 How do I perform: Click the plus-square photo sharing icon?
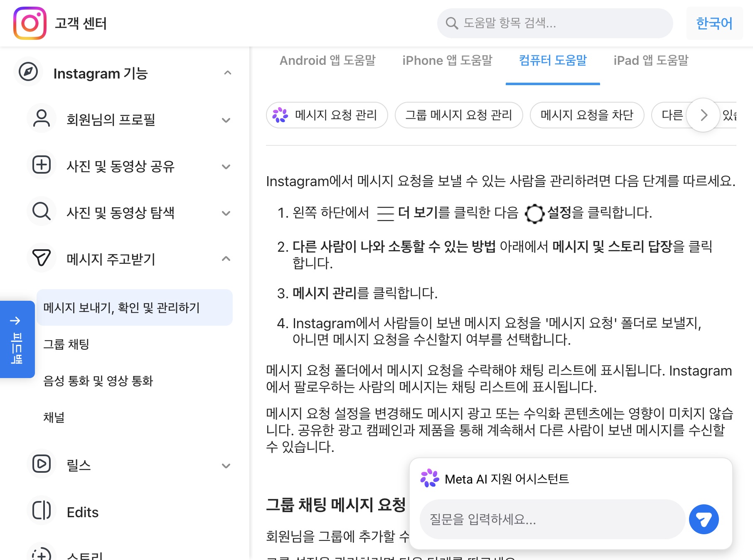click(x=42, y=165)
